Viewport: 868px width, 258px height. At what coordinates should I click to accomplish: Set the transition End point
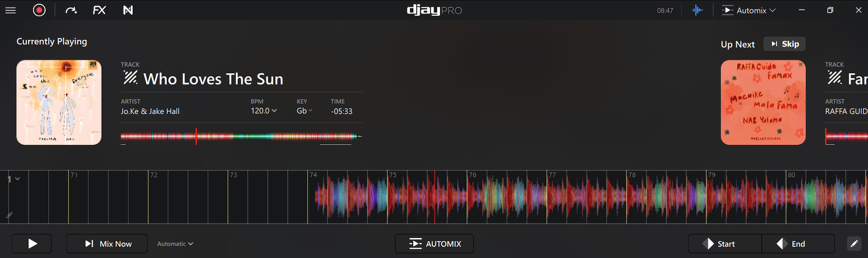coord(798,244)
